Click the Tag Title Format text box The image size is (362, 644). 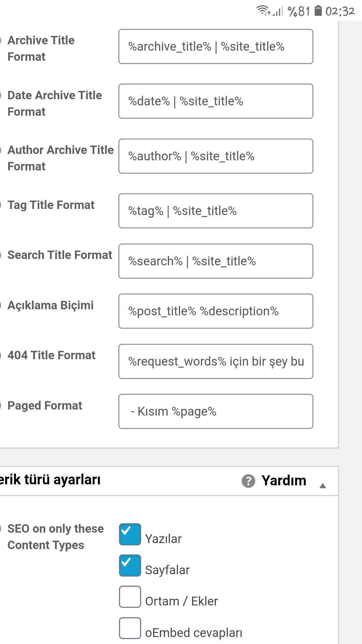pos(216,211)
